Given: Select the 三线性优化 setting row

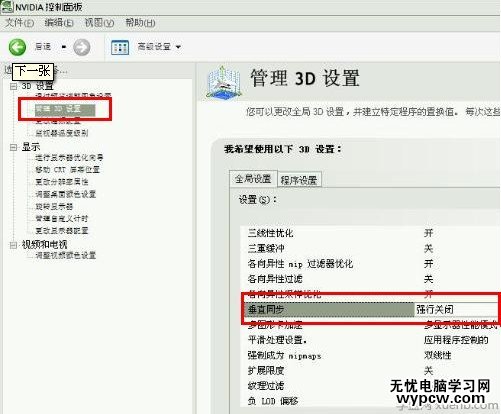Looking at the screenshot, I should coord(371,233).
